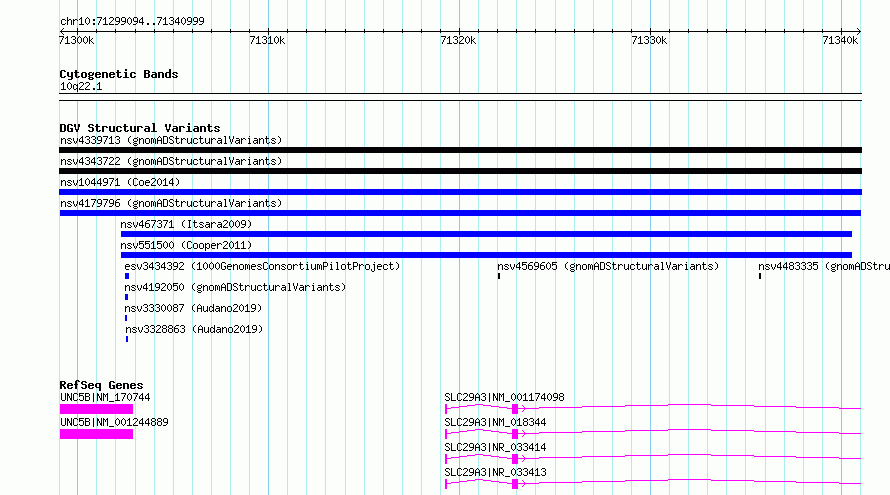
Task: Open variant label nsv4339713 (gnomADStructuralVariants)
Action: click(171, 140)
